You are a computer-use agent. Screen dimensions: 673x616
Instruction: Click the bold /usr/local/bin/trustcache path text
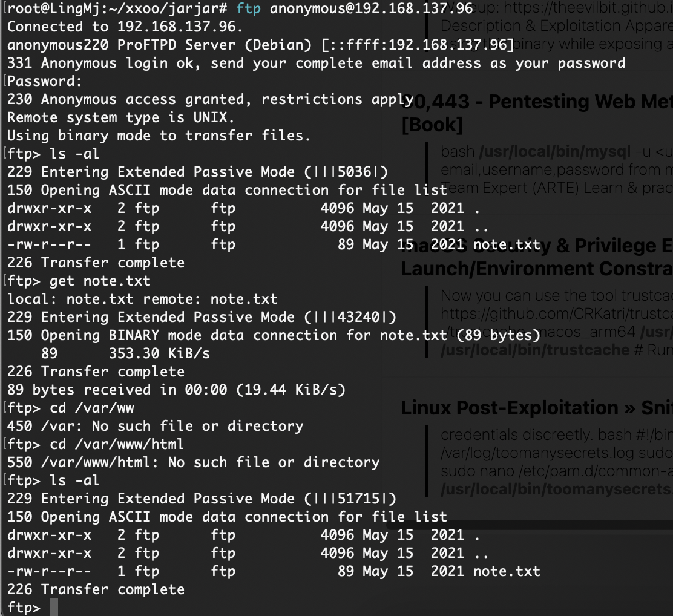(535, 350)
